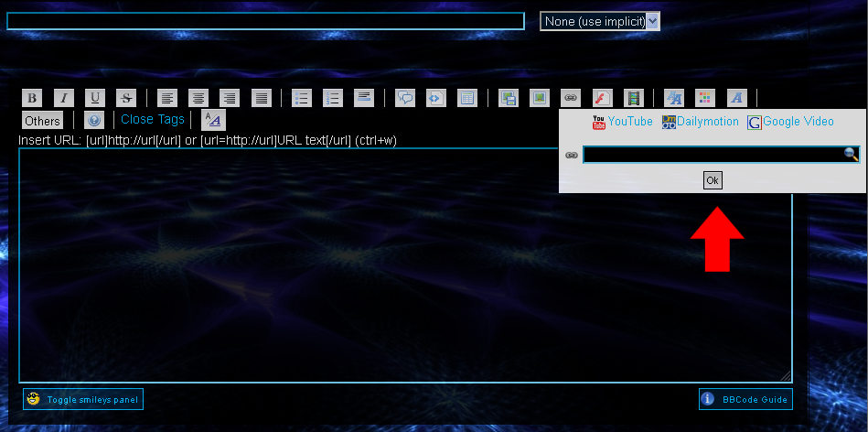Image resolution: width=868 pixels, height=432 pixels.
Task: Open the font size picker
Action: tap(674, 99)
